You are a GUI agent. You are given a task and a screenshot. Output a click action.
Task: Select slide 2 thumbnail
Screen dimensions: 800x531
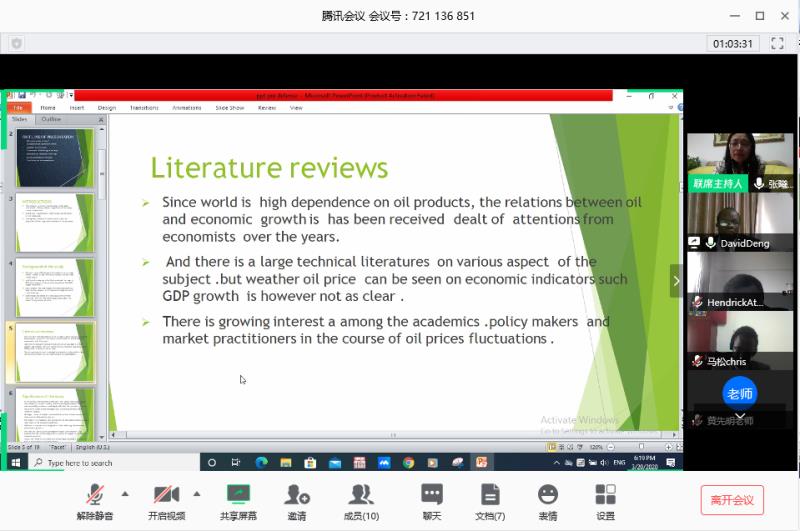pos(55,158)
